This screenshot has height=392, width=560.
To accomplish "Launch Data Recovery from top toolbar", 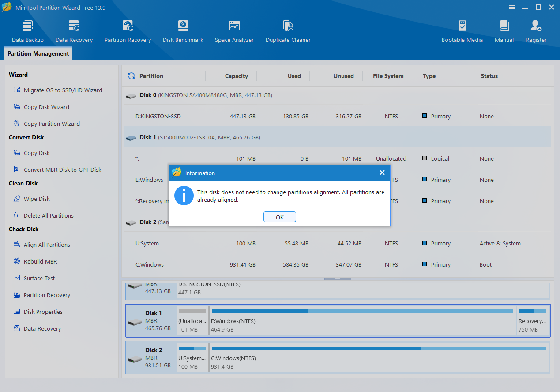I will click(74, 32).
